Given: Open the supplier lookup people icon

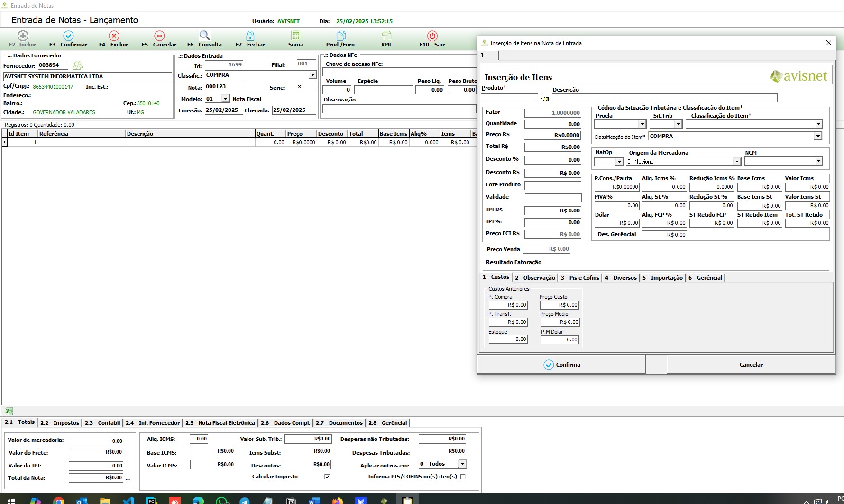Looking at the screenshot, I should click(x=77, y=65).
